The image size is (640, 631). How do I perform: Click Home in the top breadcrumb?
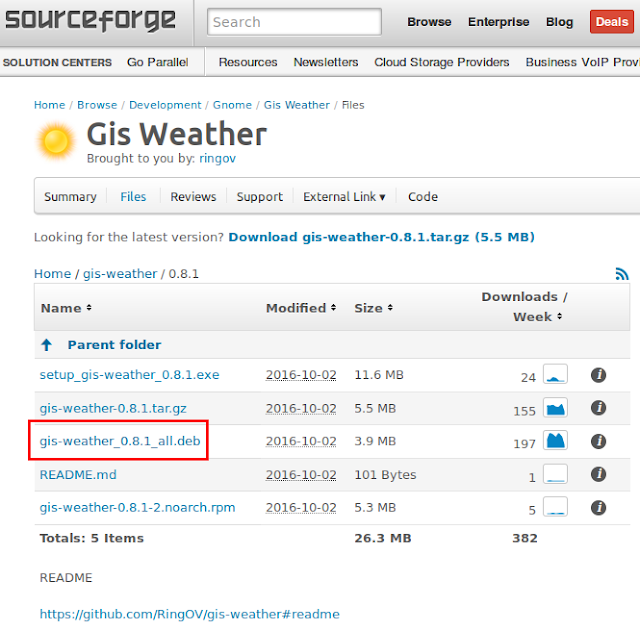click(49, 105)
